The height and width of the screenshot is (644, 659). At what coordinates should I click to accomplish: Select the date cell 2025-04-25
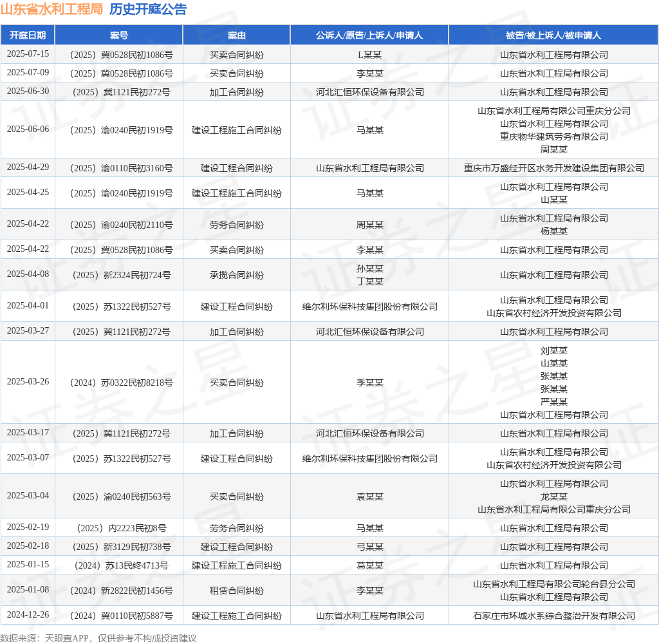coord(28,192)
